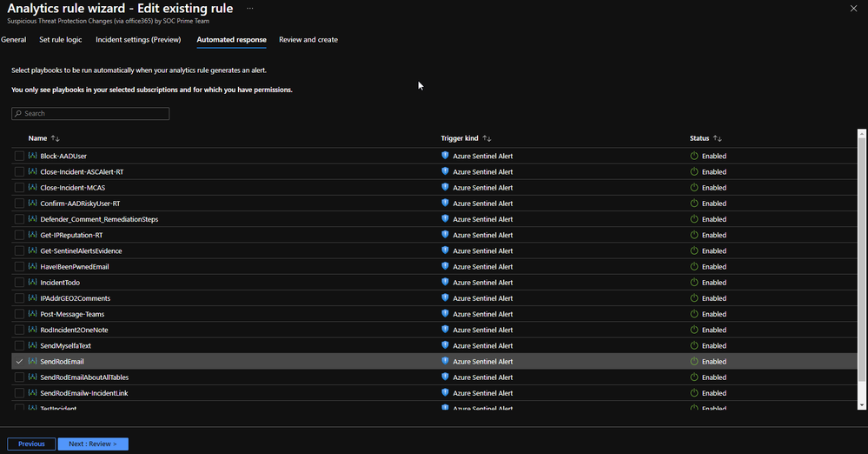Sort by Status column arrows
Image resolution: width=868 pixels, height=454 pixels.
tap(718, 138)
